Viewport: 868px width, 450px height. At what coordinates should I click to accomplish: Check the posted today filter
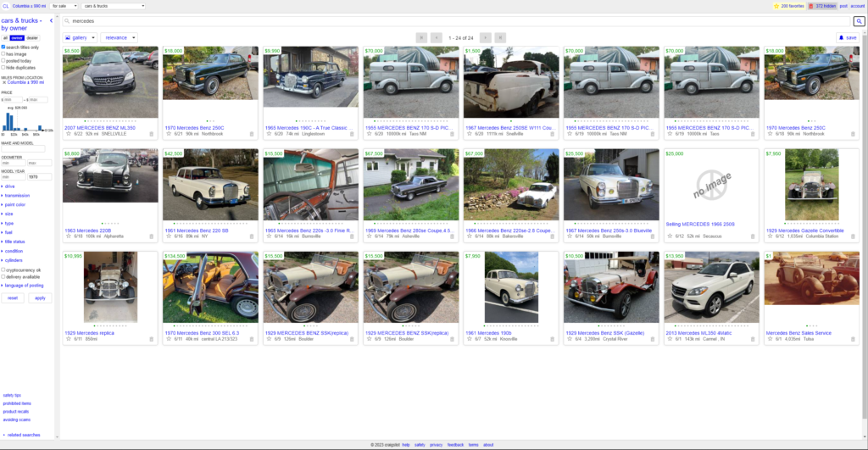coord(3,61)
